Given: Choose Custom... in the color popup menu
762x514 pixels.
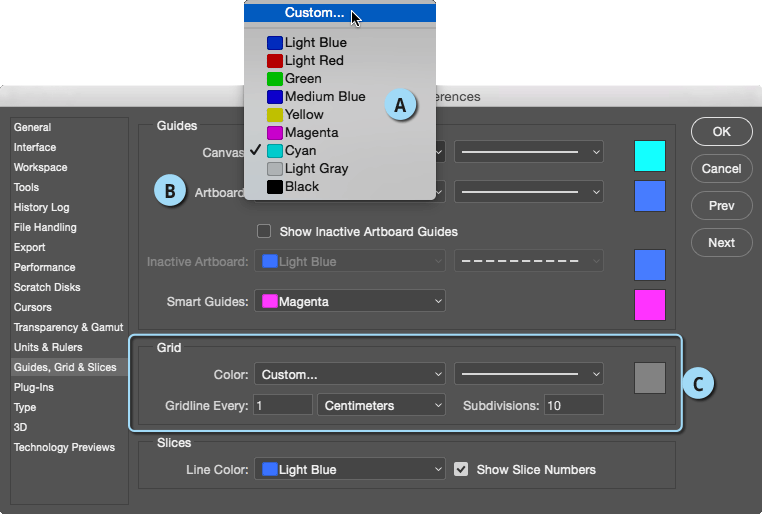Looking at the screenshot, I should (x=340, y=13).
